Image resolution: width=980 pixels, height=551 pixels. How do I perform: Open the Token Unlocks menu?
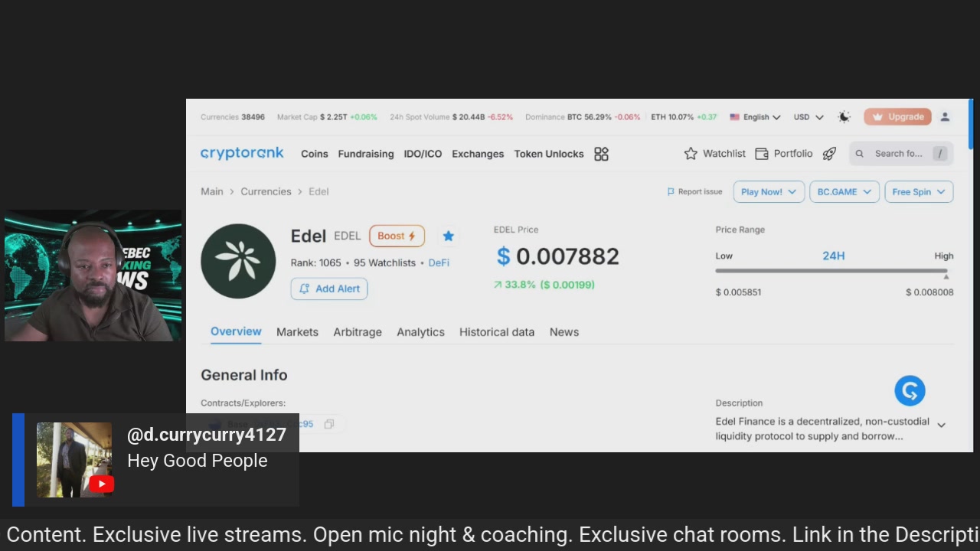pyautogui.click(x=549, y=154)
